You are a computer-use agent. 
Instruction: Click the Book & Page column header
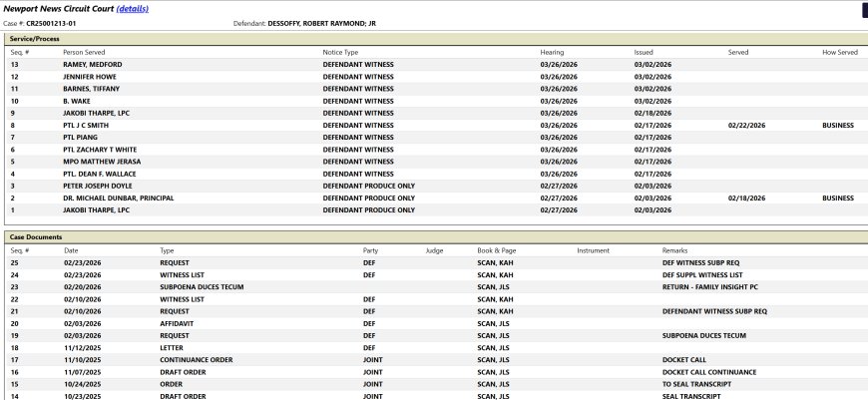tap(497, 250)
